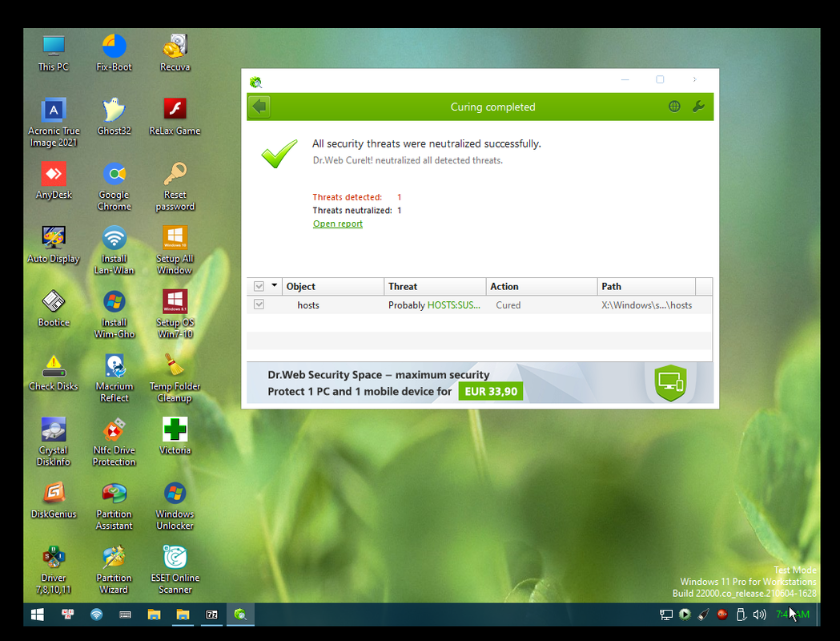Sort by the Action column header
840x641 pixels.
click(541, 286)
